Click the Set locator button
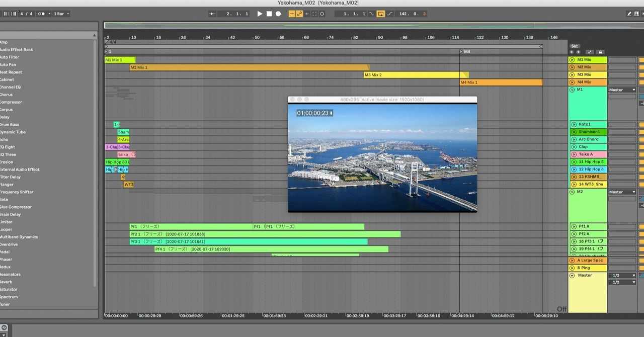The width and height of the screenshot is (644, 337). click(575, 46)
